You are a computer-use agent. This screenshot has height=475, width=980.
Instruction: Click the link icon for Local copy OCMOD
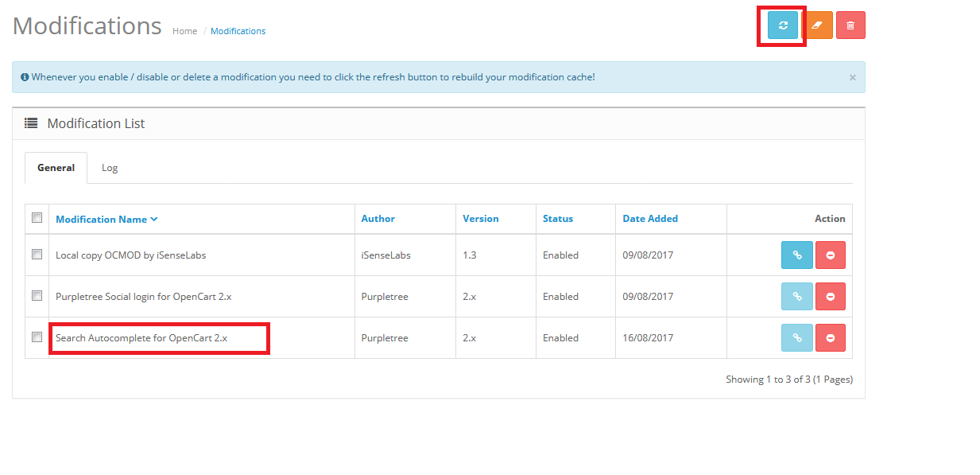(797, 254)
